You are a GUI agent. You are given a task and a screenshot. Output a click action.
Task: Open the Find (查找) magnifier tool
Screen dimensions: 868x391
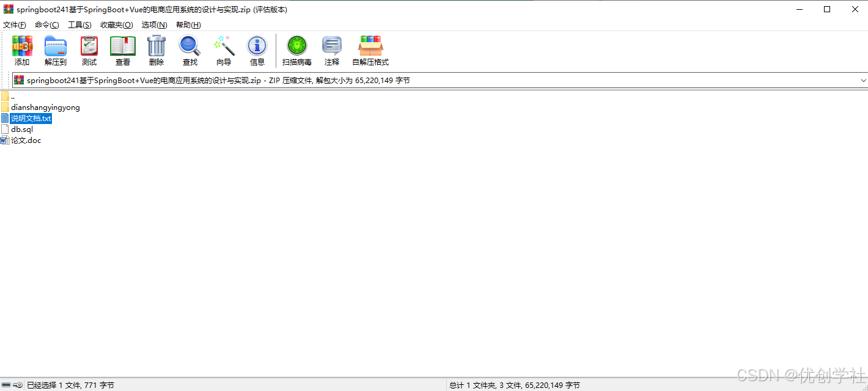[189, 46]
